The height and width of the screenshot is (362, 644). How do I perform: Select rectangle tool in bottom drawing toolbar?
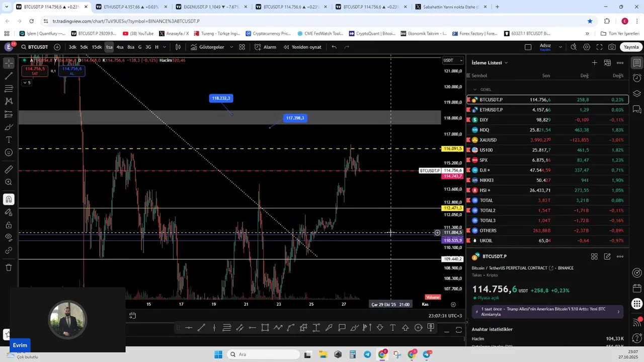click(265, 328)
